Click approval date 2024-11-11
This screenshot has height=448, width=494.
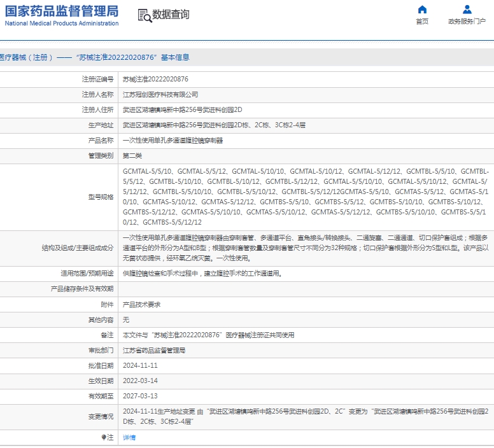click(x=140, y=366)
